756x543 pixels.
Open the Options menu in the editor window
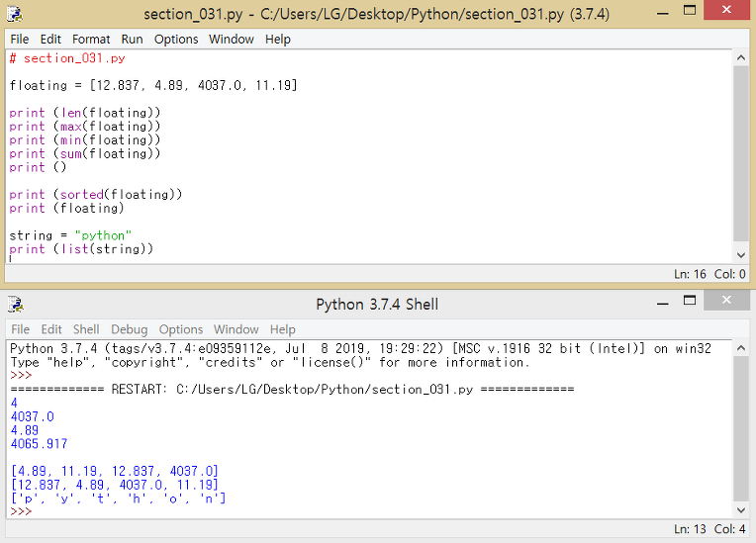click(176, 39)
